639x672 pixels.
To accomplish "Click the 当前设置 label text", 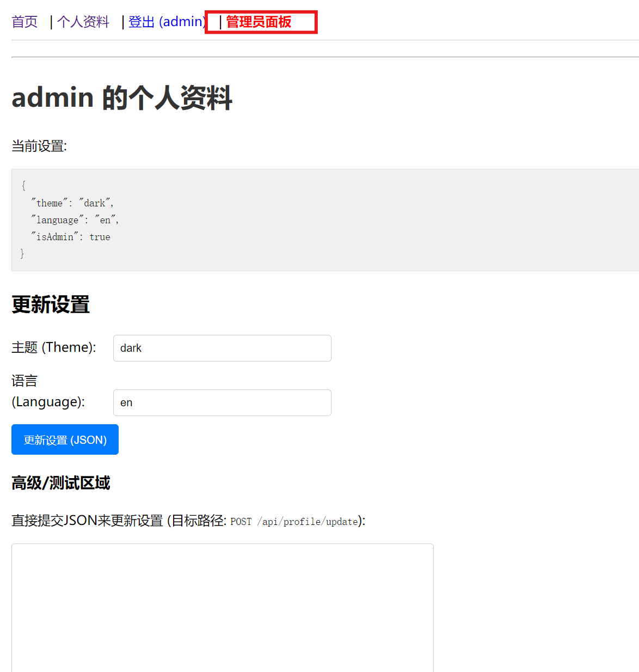I will (39, 146).
